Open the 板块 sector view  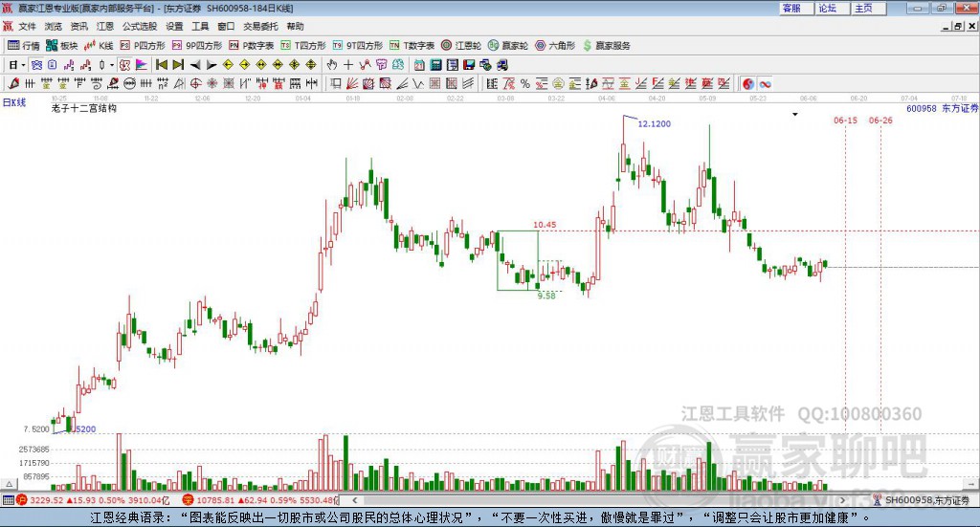[62, 46]
